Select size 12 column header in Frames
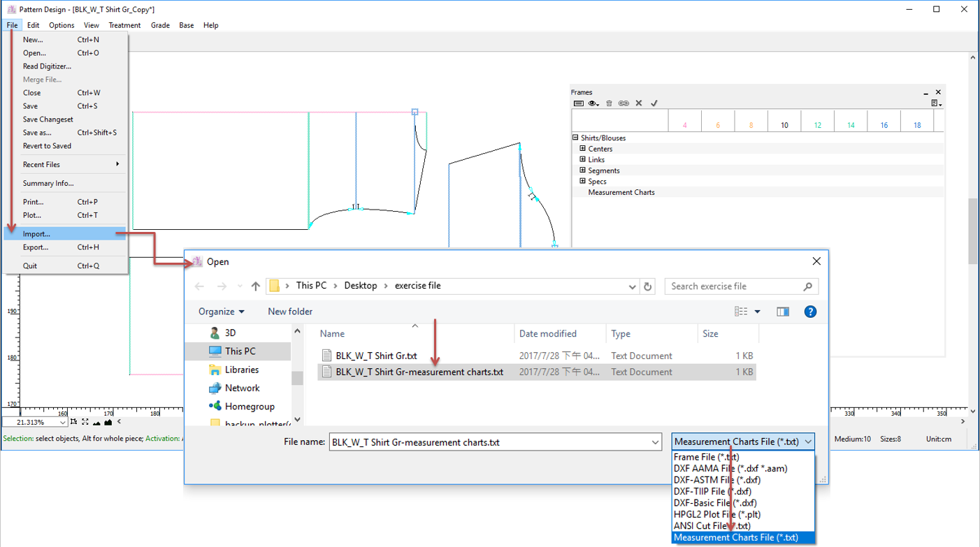The image size is (980, 547). [817, 125]
